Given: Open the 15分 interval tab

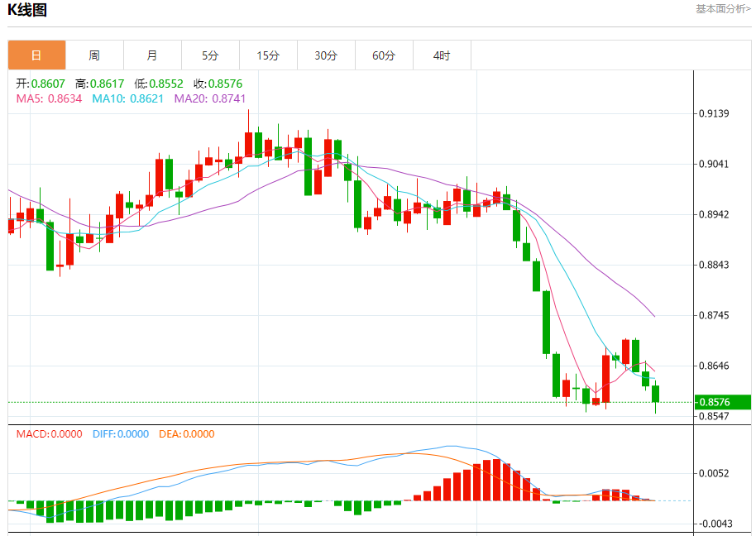Looking at the screenshot, I should tap(268, 55).
